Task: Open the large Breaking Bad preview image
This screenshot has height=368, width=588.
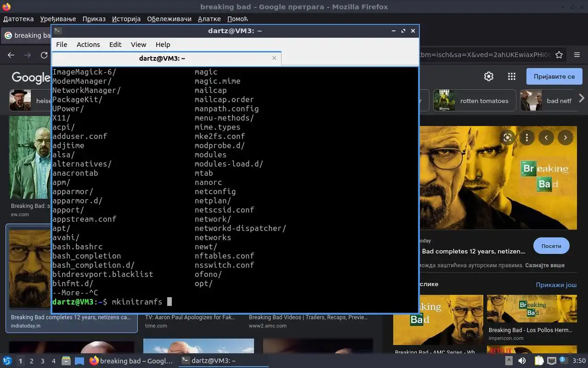Action: 498,178
